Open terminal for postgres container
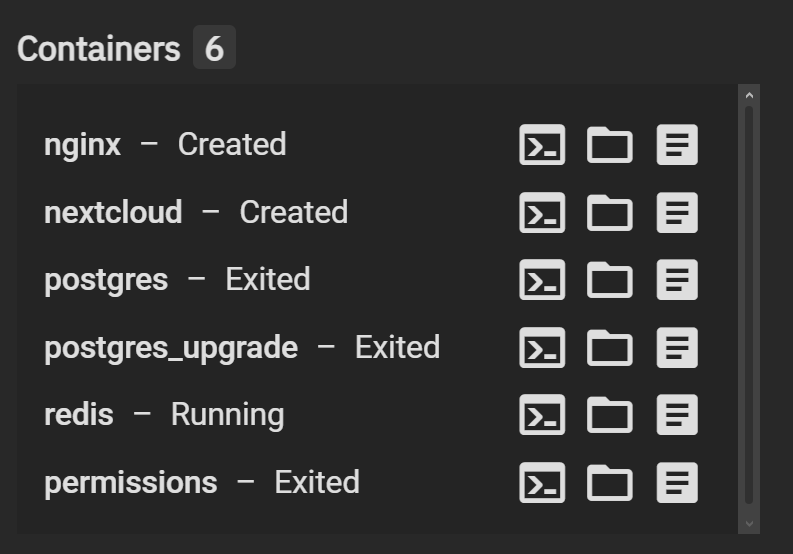This screenshot has height=554, width=793. coord(542,280)
